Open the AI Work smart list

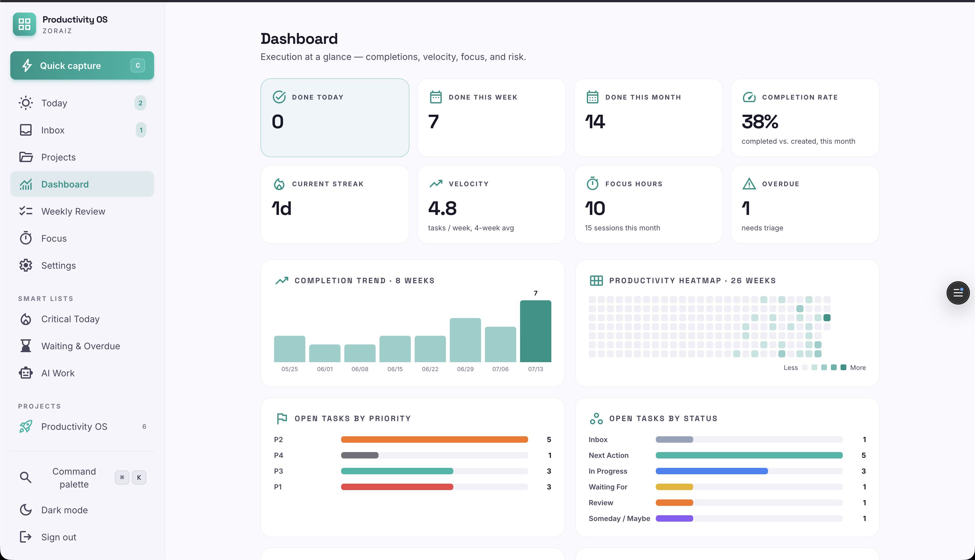click(x=82, y=373)
